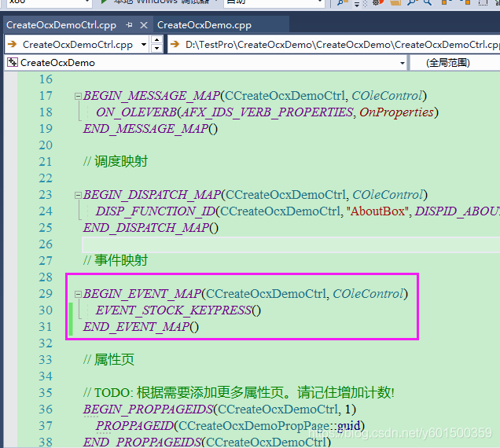The width and height of the screenshot is (500, 448).
Task: Open the CreateOcxDemo project scope dropdown
Action: [x=403, y=63]
